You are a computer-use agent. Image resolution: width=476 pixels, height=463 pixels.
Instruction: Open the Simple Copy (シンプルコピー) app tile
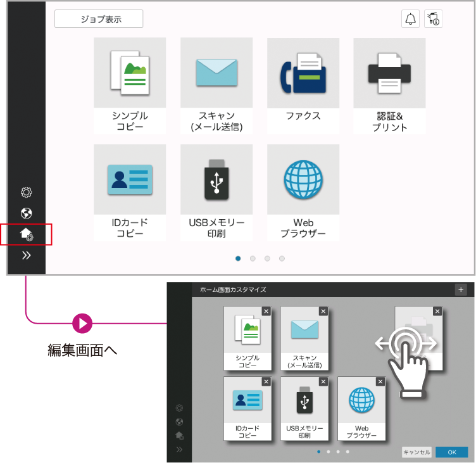pyautogui.click(x=130, y=85)
